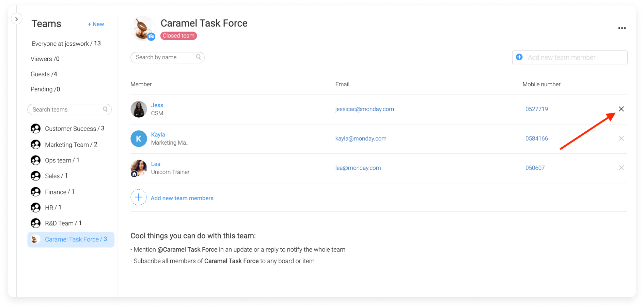This screenshot has height=308, width=644.
Task: Click the HR team group icon
Action: pos(35,207)
